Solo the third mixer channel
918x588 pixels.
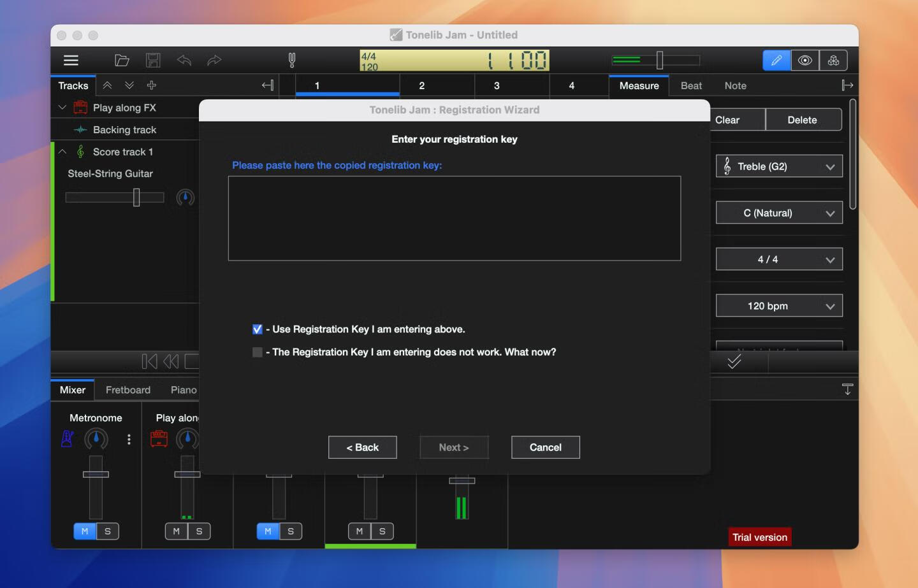pos(291,531)
